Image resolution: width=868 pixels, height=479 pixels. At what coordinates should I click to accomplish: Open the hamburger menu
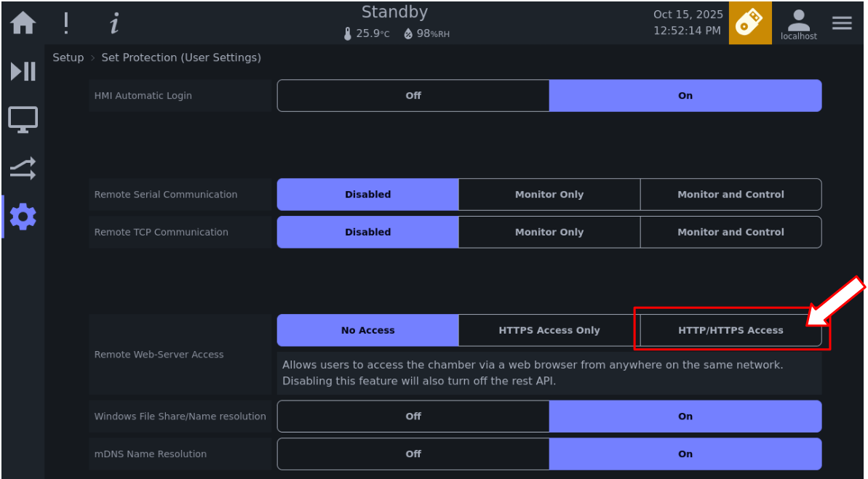[x=841, y=23]
